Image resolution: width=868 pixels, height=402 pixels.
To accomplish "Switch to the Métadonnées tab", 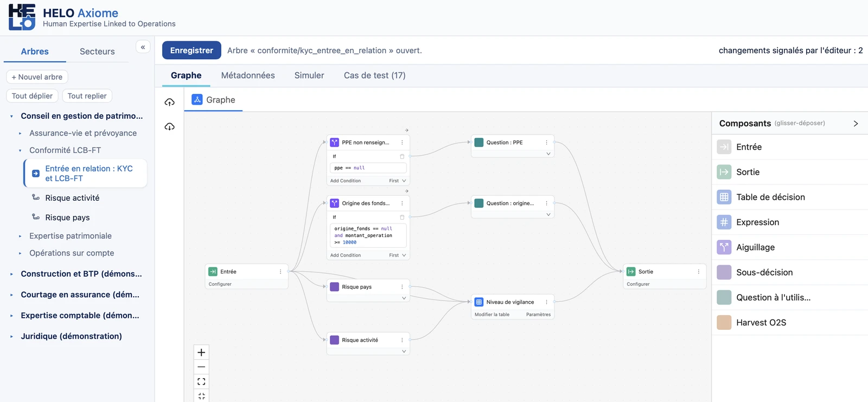I will 248,75.
